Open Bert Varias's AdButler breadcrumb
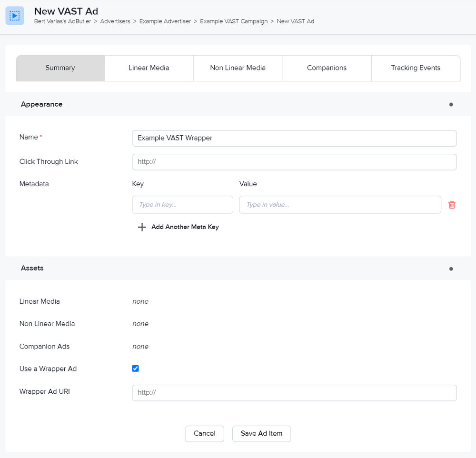Viewport: 476px width, 458px height. tap(62, 21)
